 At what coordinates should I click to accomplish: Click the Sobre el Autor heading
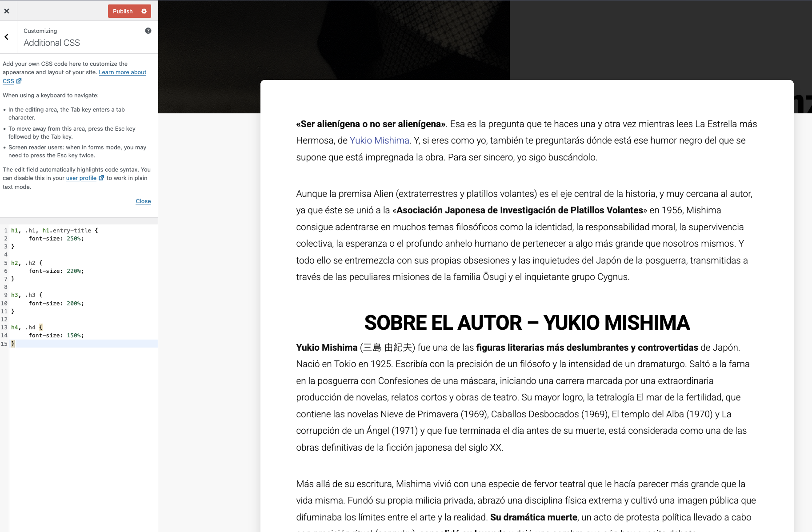[x=527, y=323]
